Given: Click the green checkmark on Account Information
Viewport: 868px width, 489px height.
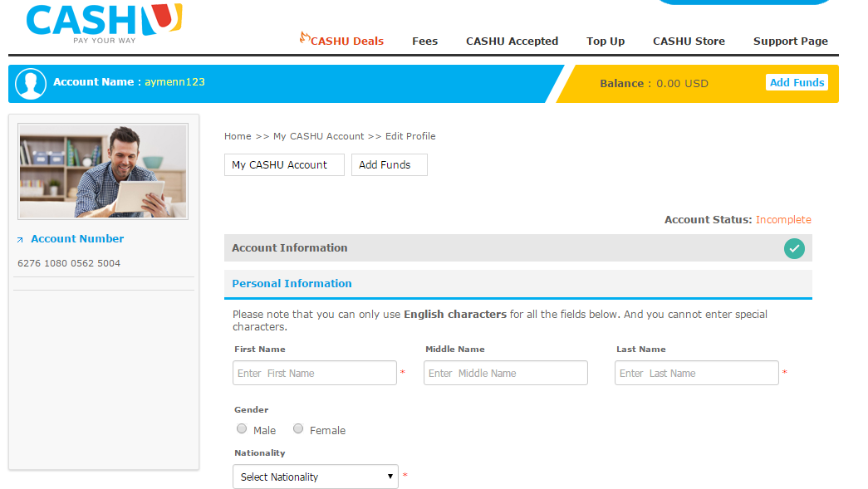Looking at the screenshot, I should (x=794, y=248).
